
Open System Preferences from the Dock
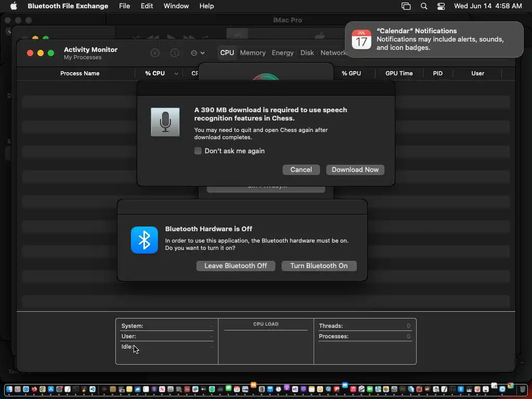[59, 389]
